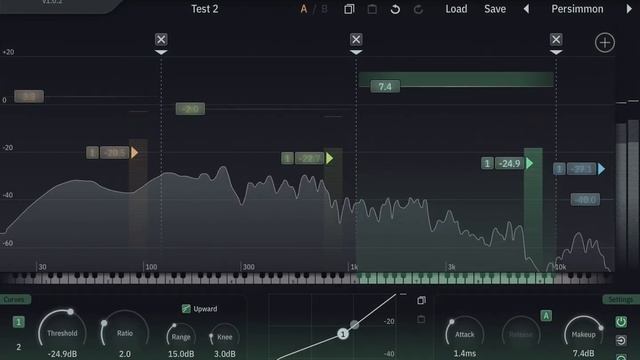Add a new band with plus icon
The width and height of the screenshot is (640, 360).
(x=604, y=42)
